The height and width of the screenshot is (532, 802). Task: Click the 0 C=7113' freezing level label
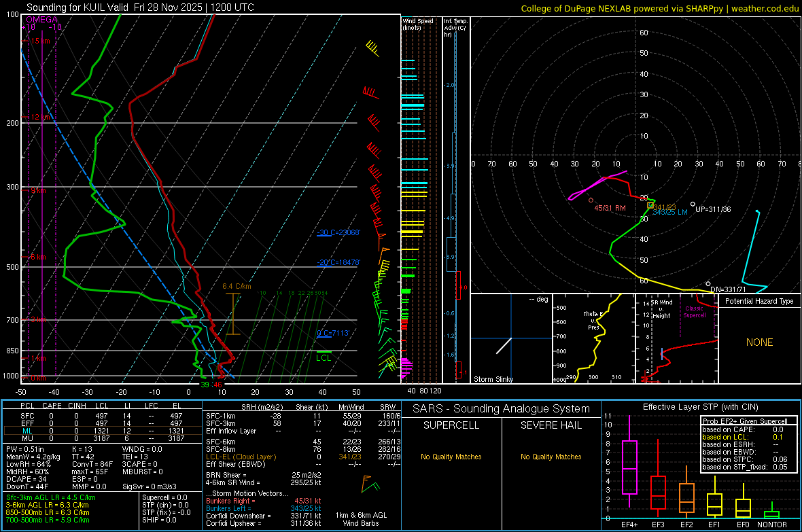point(334,333)
